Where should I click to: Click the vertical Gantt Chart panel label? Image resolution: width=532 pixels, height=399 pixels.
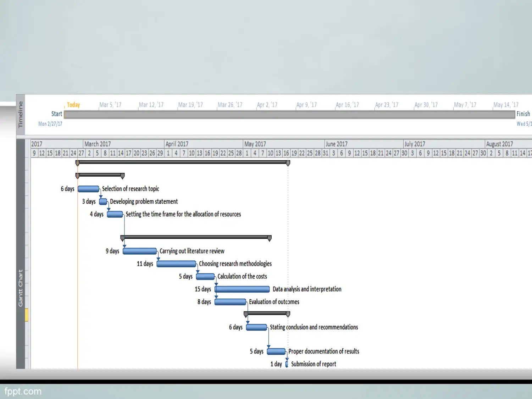point(21,288)
